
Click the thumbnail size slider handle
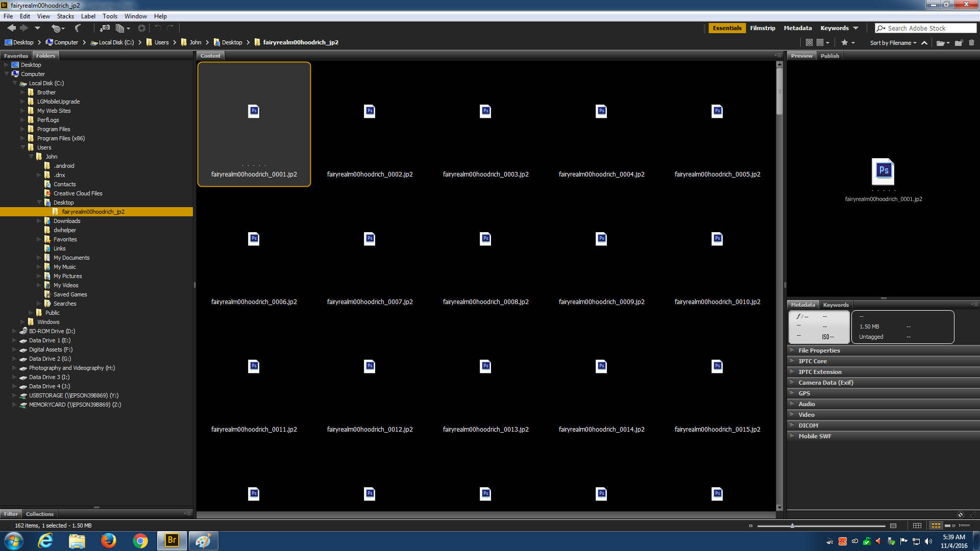(x=792, y=525)
